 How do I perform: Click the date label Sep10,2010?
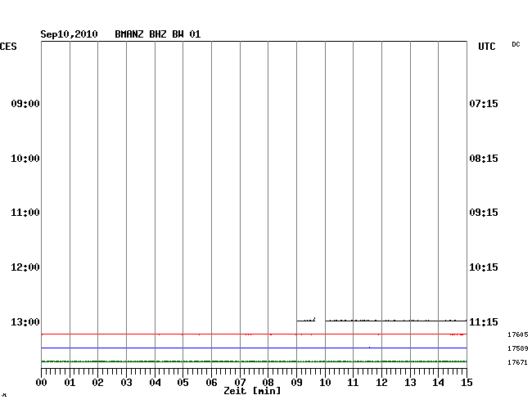point(69,34)
